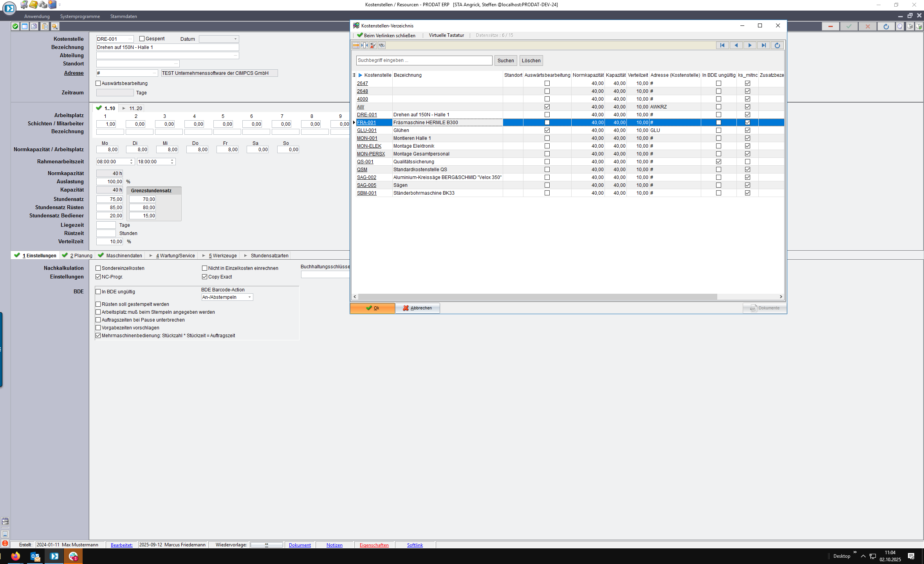Click the Suchen button
The width and height of the screenshot is (924, 564).
[505, 61]
